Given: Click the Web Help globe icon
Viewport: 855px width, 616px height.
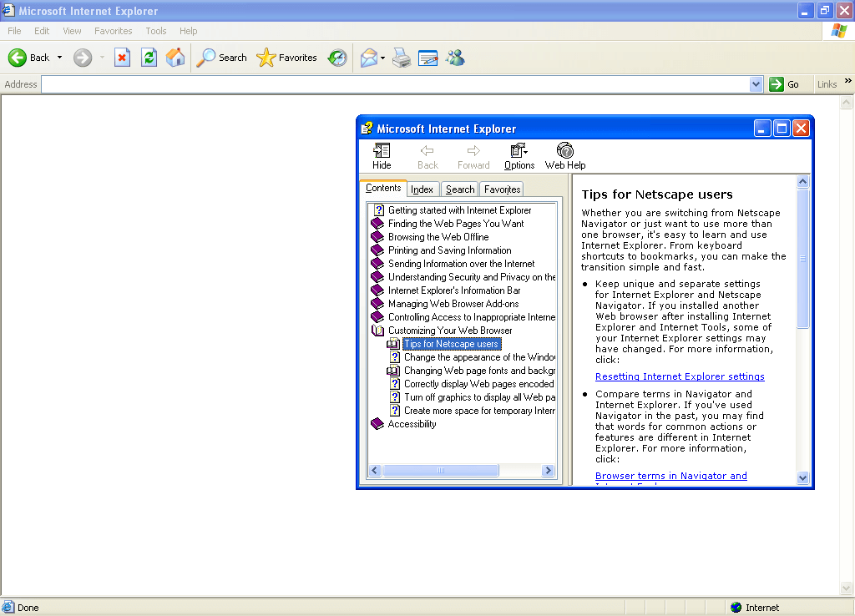Looking at the screenshot, I should point(565,150).
